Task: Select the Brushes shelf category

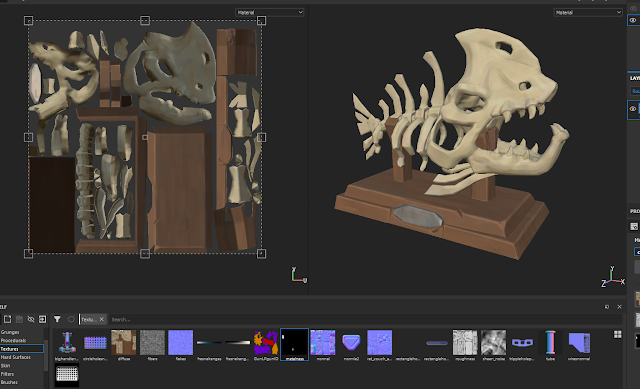Action: (9, 382)
